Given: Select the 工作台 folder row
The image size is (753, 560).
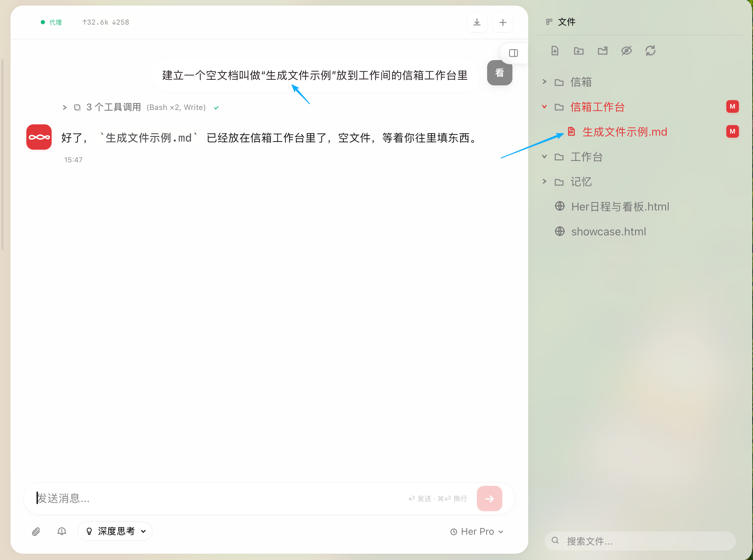Looking at the screenshot, I should pos(640,157).
